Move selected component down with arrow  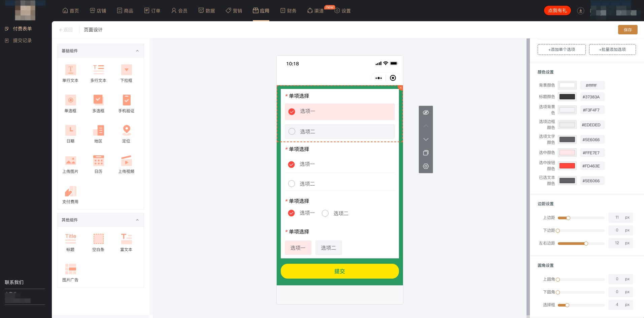(x=426, y=139)
